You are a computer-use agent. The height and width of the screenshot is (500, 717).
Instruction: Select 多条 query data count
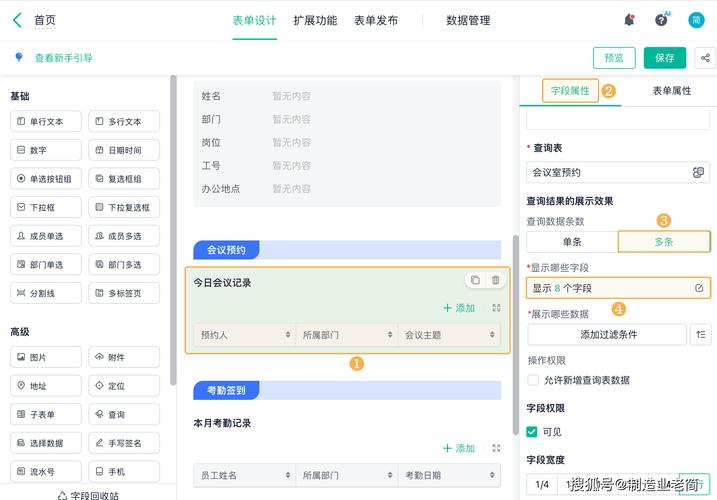[x=664, y=242]
